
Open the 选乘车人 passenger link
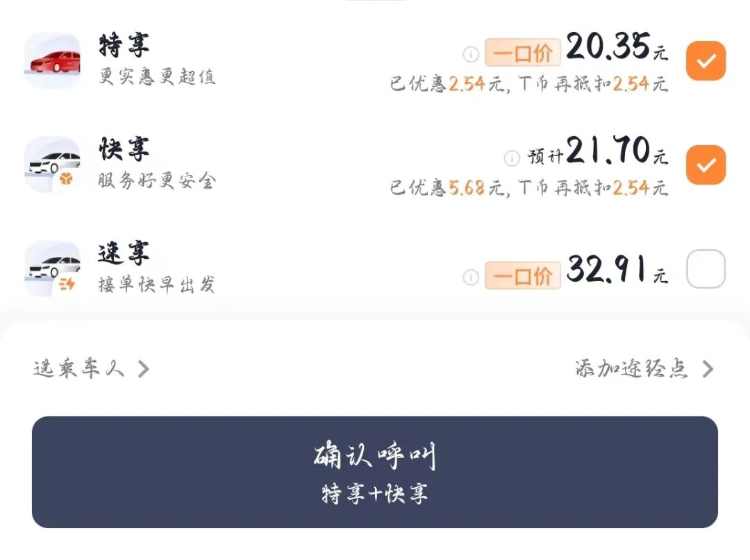(78, 368)
